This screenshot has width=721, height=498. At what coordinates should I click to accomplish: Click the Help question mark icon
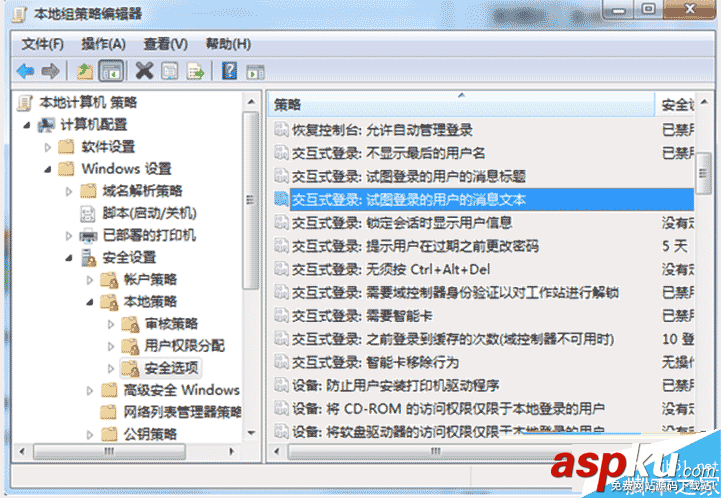pyautogui.click(x=229, y=71)
